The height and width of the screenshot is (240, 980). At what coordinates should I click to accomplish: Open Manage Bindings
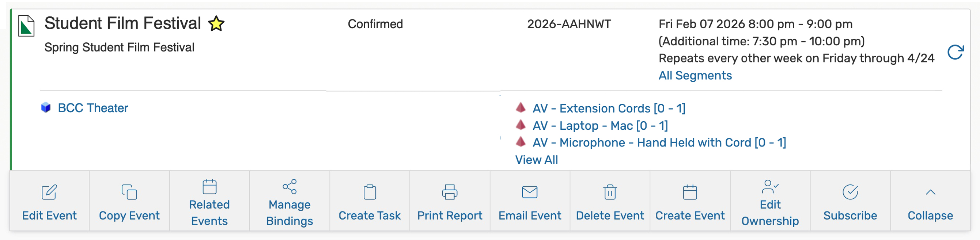(290, 202)
